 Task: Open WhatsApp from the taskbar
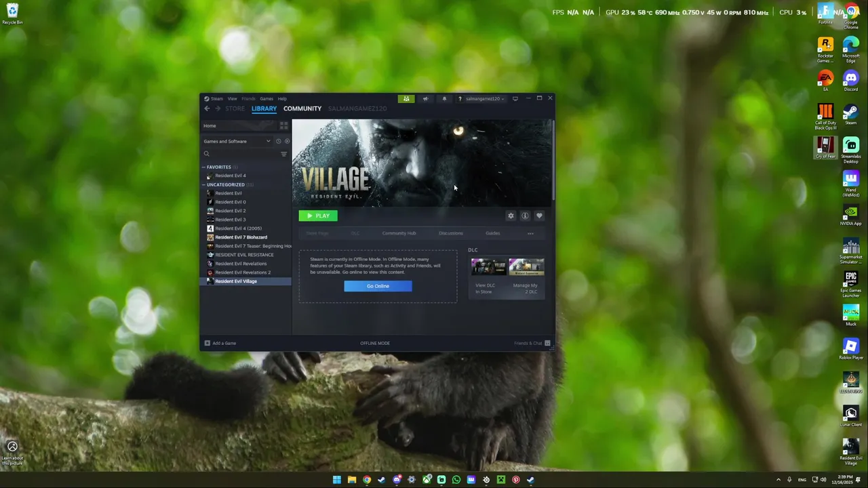point(456,480)
